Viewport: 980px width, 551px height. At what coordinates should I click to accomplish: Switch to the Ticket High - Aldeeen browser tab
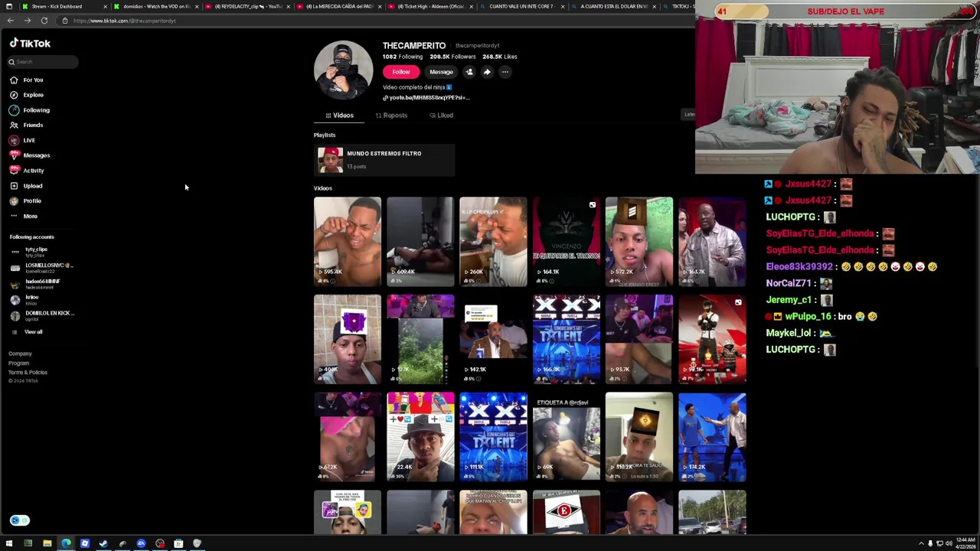point(430,6)
